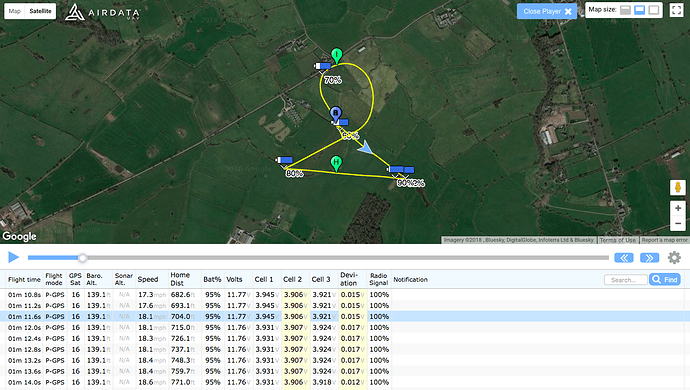Zoom in the map with plus button

click(x=678, y=208)
